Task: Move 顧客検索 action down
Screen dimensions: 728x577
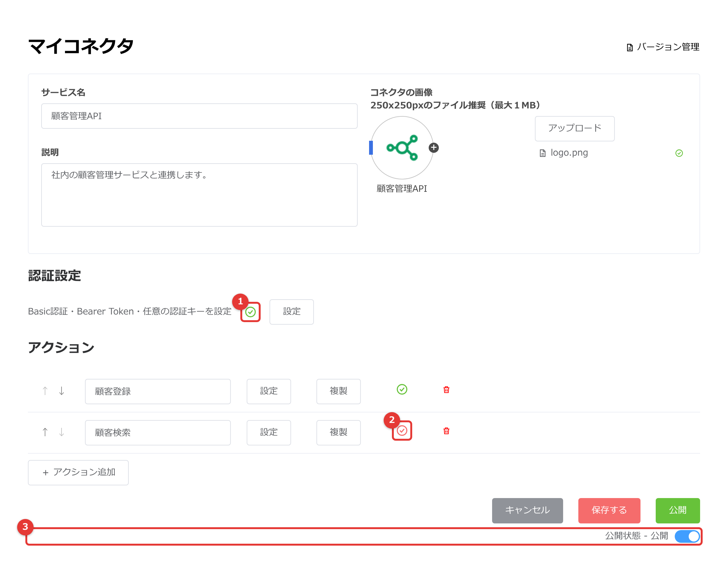Action: [x=62, y=432]
